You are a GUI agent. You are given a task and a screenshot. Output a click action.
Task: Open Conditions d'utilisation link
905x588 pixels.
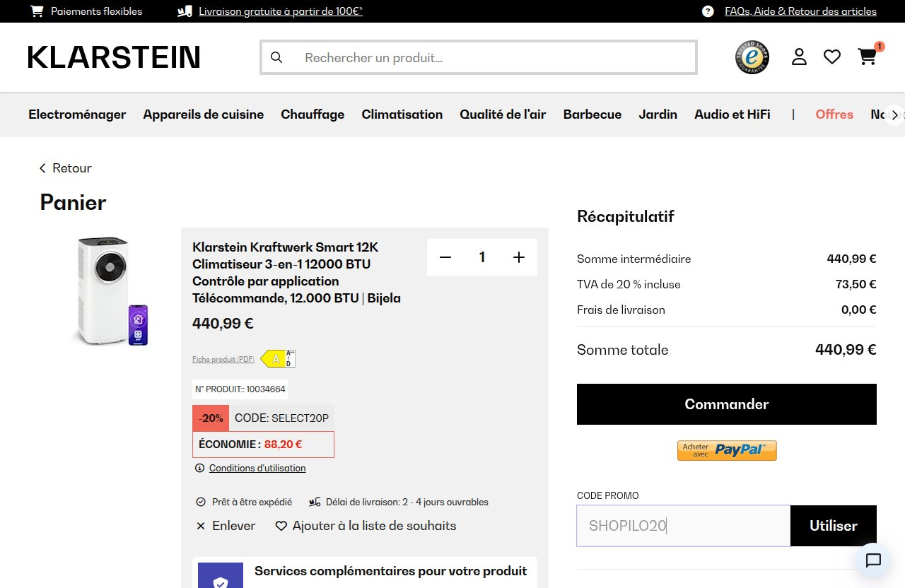(257, 468)
